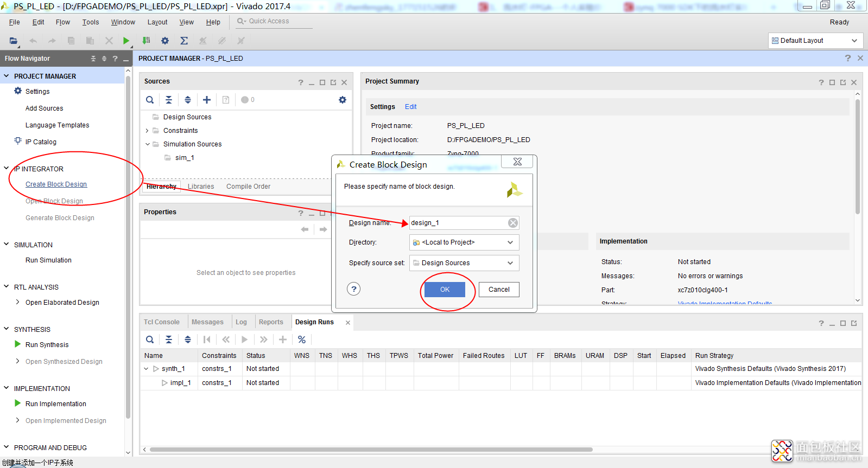Open Flow Navigator help question mark

[115, 59]
